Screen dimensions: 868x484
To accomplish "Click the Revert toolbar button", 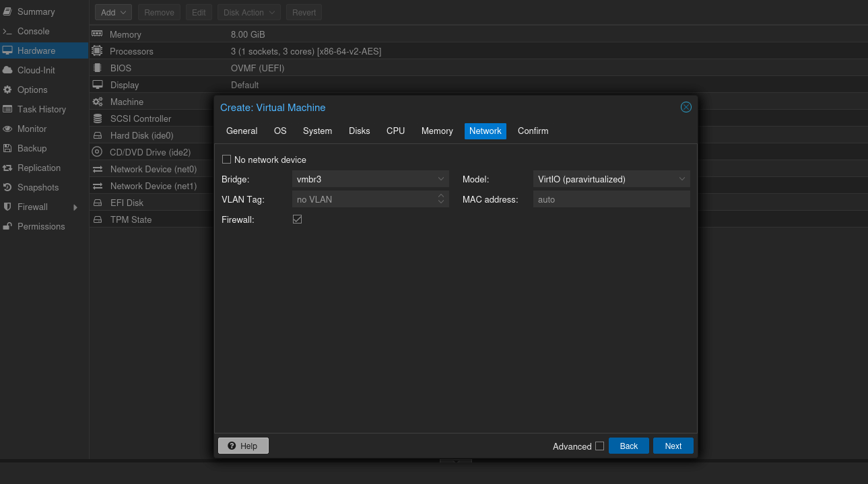I will click(304, 12).
